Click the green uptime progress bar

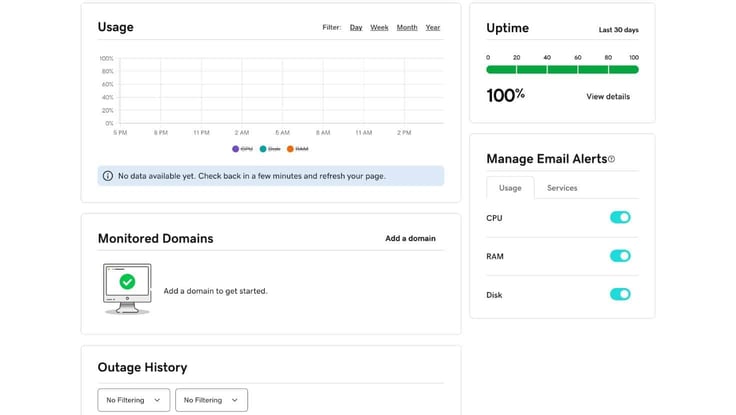click(x=562, y=69)
